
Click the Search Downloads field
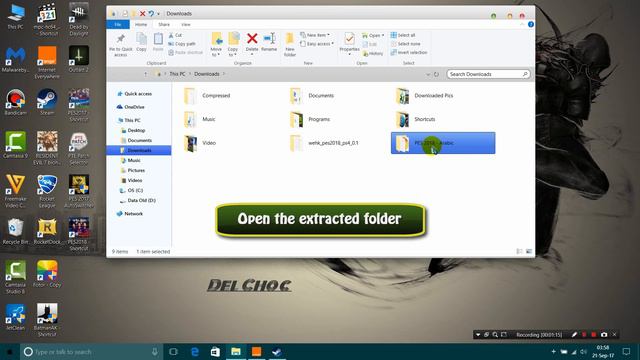(x=488, y=74)
